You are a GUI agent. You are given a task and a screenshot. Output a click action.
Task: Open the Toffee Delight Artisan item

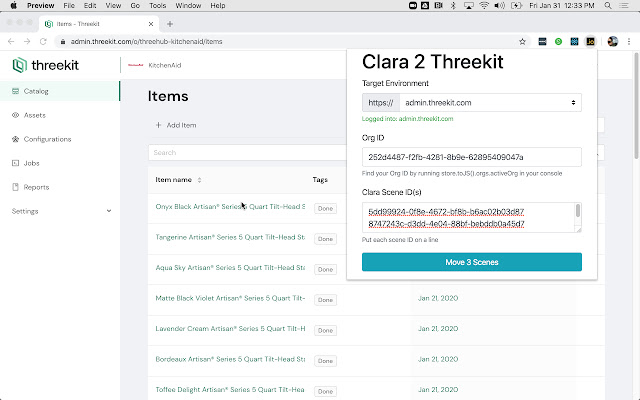230,390
